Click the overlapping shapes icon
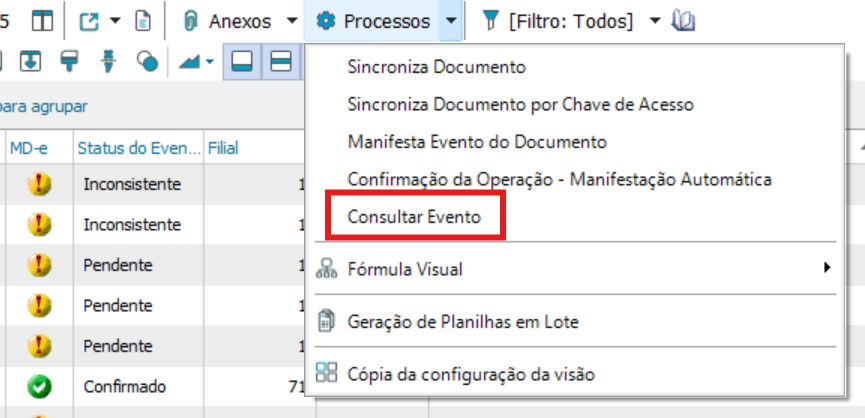 [147, 63]
